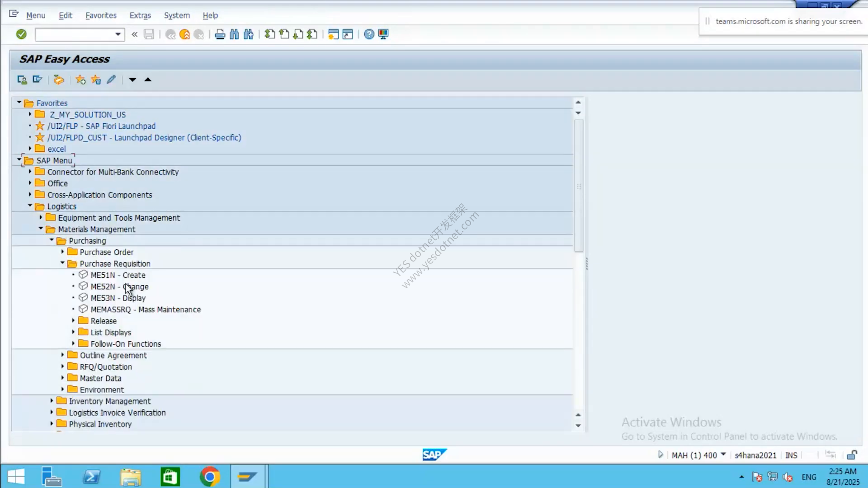Select /UI2/FLP - SAP Fiori Launchpad favorite
This screenshot has height=488, width=868.
click(101, 126)
